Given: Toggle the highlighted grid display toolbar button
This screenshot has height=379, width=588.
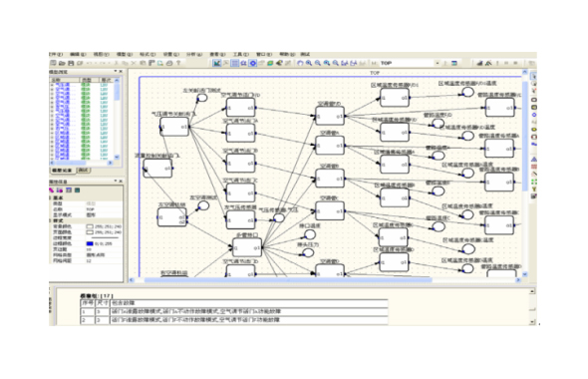Looking at the screenshot, I should (x=235, y=63).
